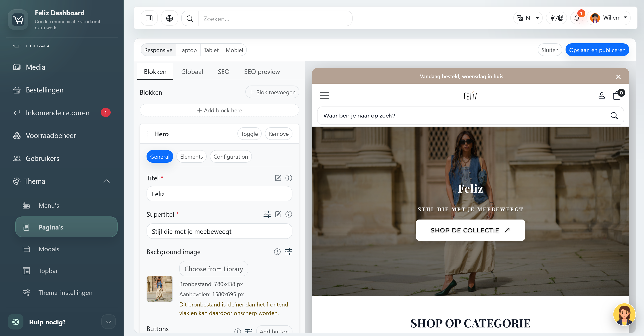The image size is (644, 336).
Task: Click the background image thumbnail
Action: 160,289
